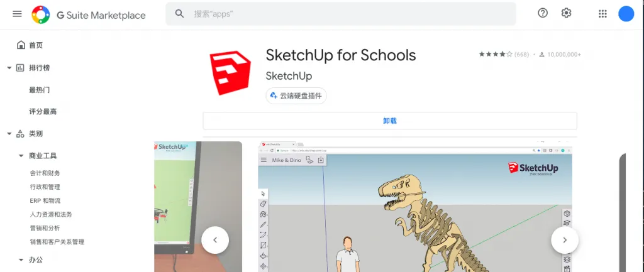Show next screenshot with right arrow
Image resolution: width=644 pixels, height=272 pixels.
pos(564,240)
